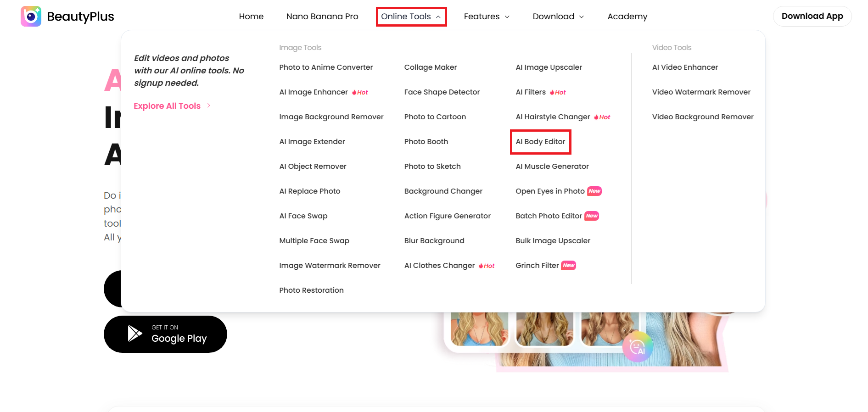Open AI Object Remover
Viewport: 868px width, 412px height.
pyautogui.click(x=313, y=167)
